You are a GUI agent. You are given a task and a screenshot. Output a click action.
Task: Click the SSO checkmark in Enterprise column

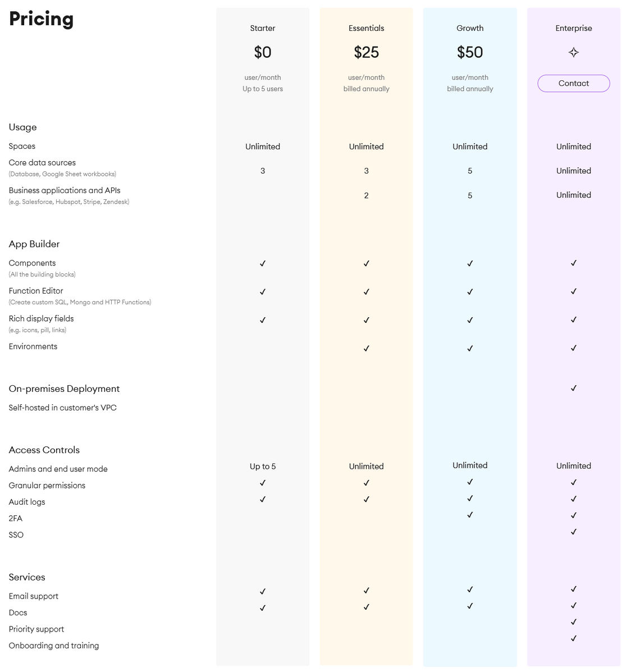coord(573,532)
